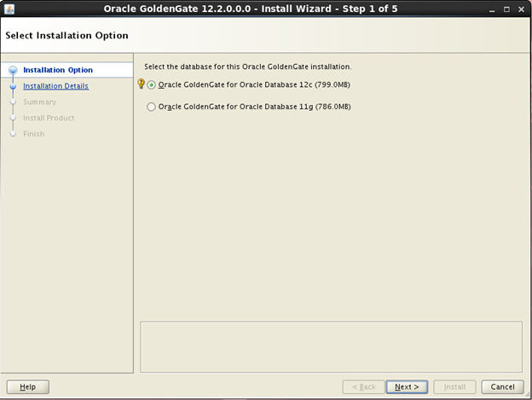Close the Install Wizard window
Image resolution: width=532 pixels, height=400 pixels.
coord(522,9)
